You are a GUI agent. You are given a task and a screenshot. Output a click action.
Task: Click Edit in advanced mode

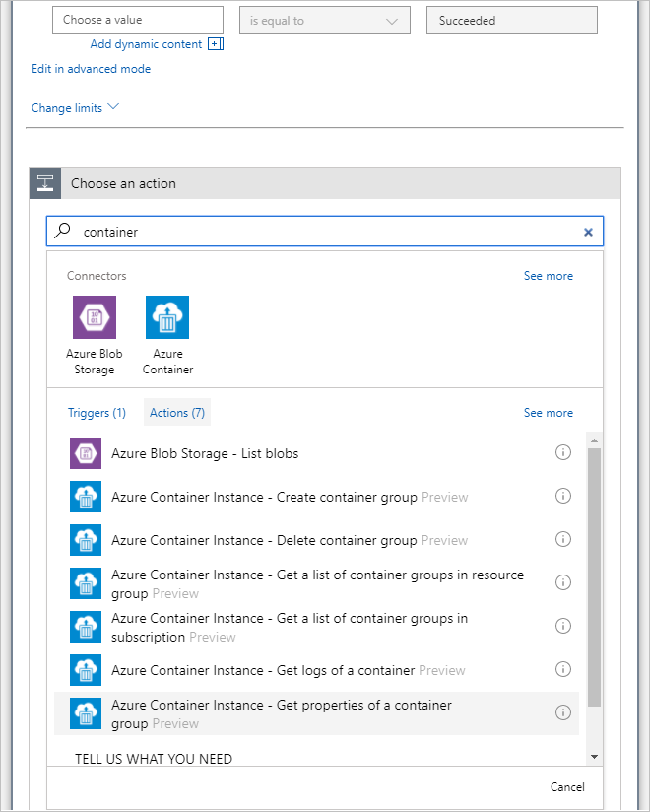[91, 69]
